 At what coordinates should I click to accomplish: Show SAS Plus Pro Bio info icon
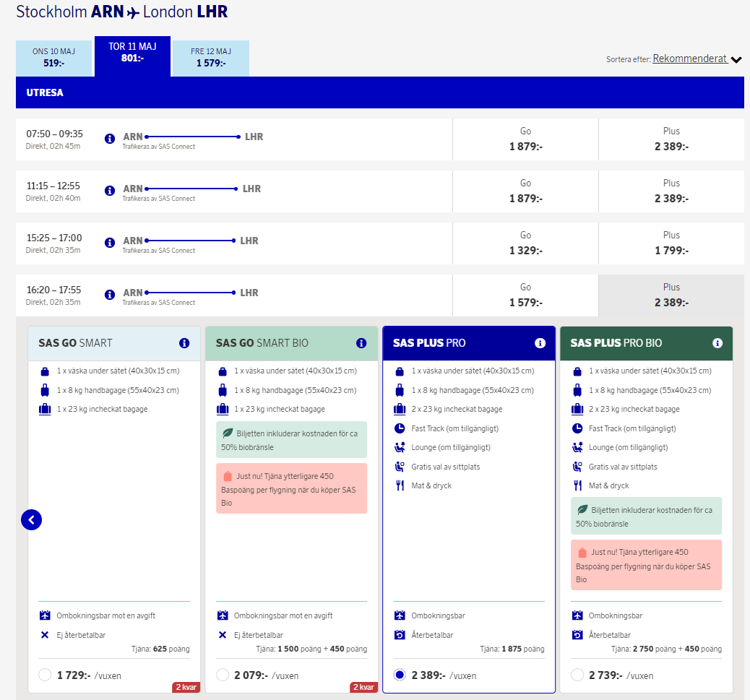coord(717,343)
